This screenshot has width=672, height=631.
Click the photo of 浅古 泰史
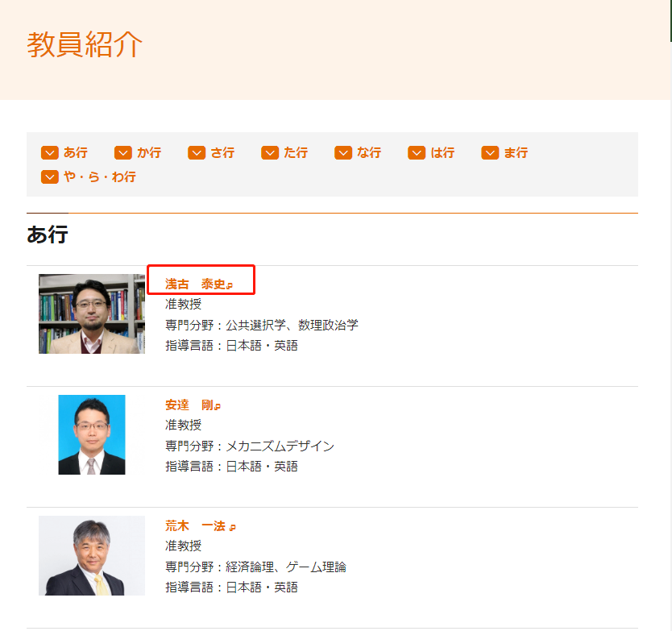92,313
